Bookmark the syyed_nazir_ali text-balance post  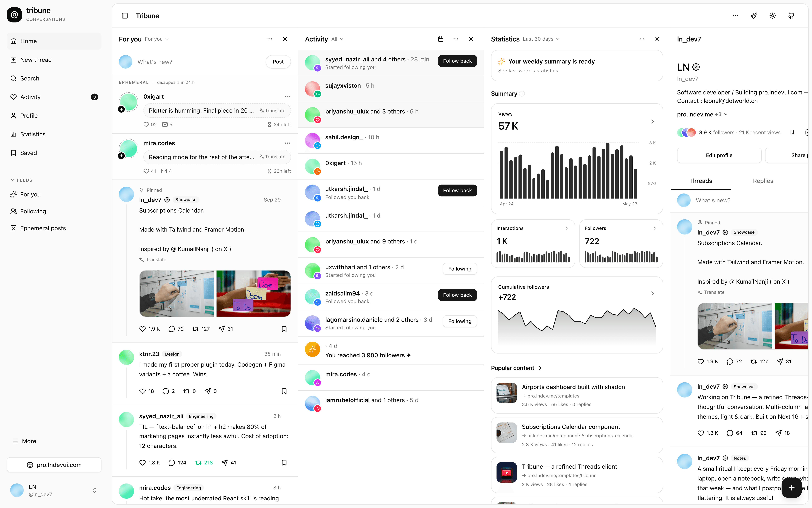coord(284,463)
